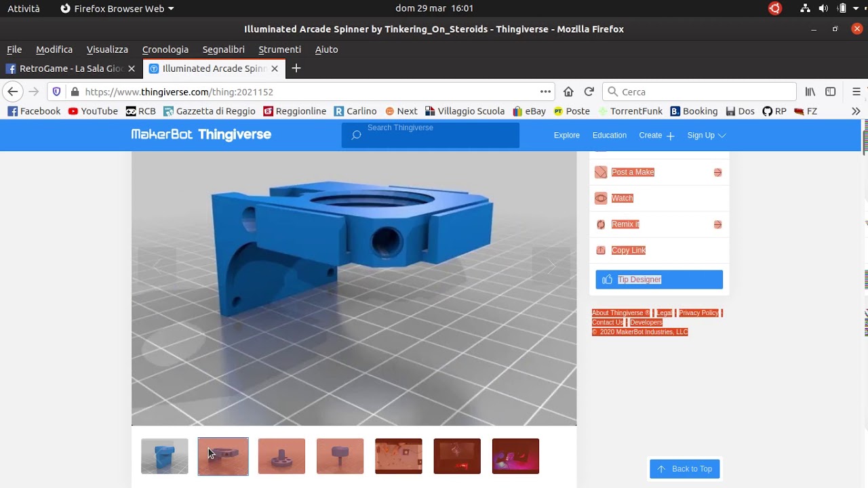Open the Explore link in header
868x488 pixels.
(567, 136)
